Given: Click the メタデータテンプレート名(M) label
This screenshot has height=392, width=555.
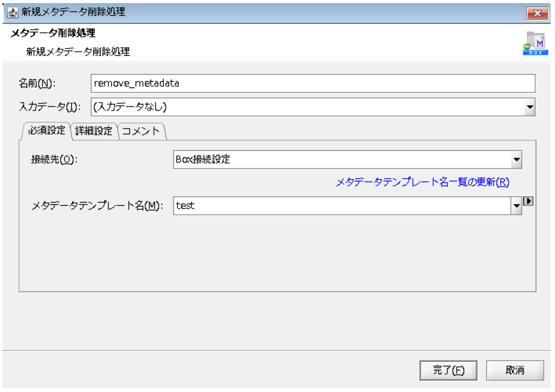Looking at the screenshot, I should click(97, 206).
